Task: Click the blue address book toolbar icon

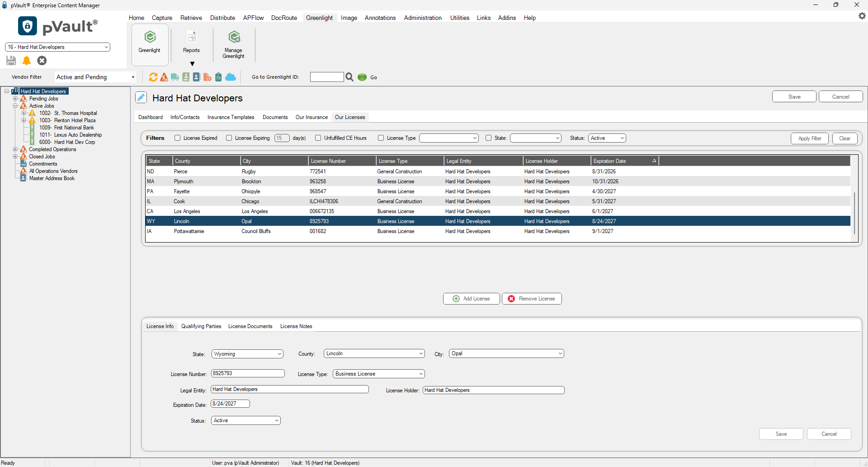Action: pos(197,77)
